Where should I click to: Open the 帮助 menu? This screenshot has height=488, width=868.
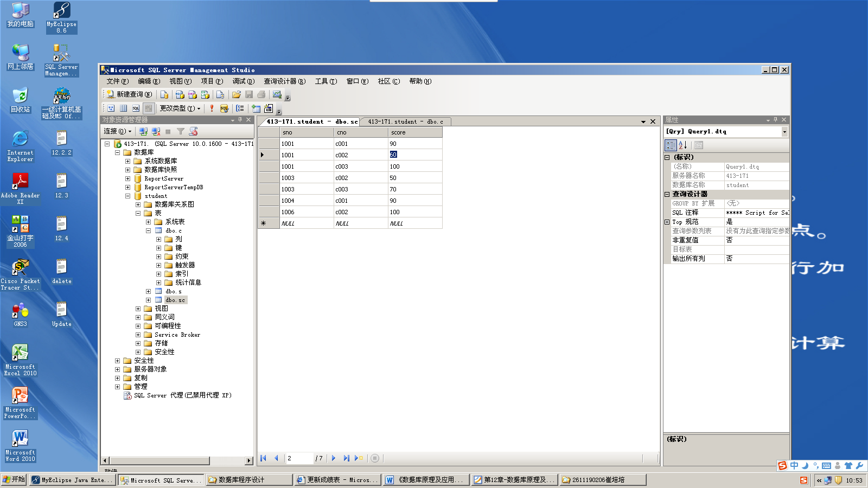point(420,81)
